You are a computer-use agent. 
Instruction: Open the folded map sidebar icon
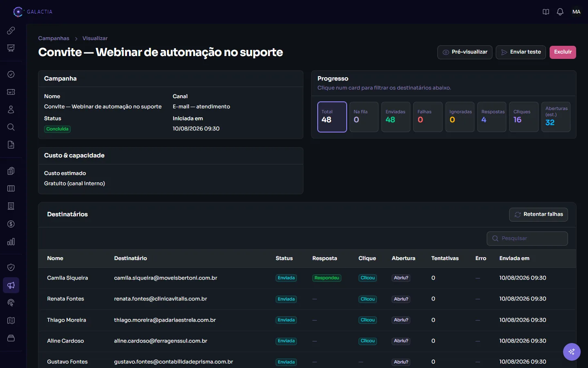coord(11,321)
